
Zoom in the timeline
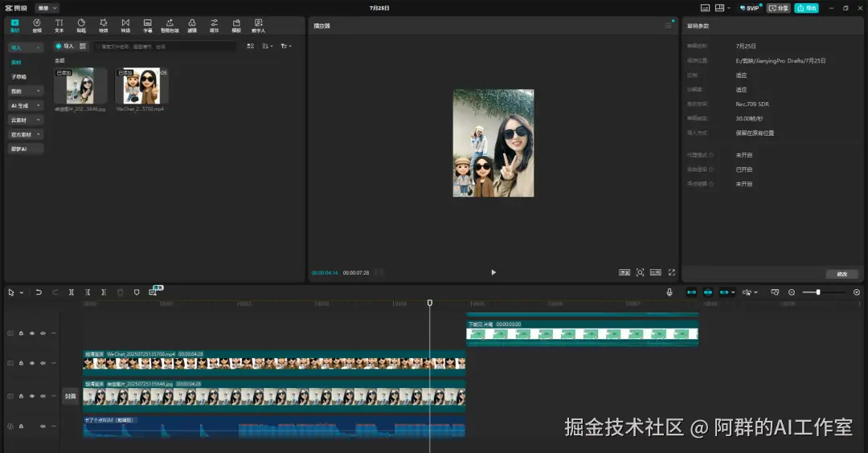(857, 292)
